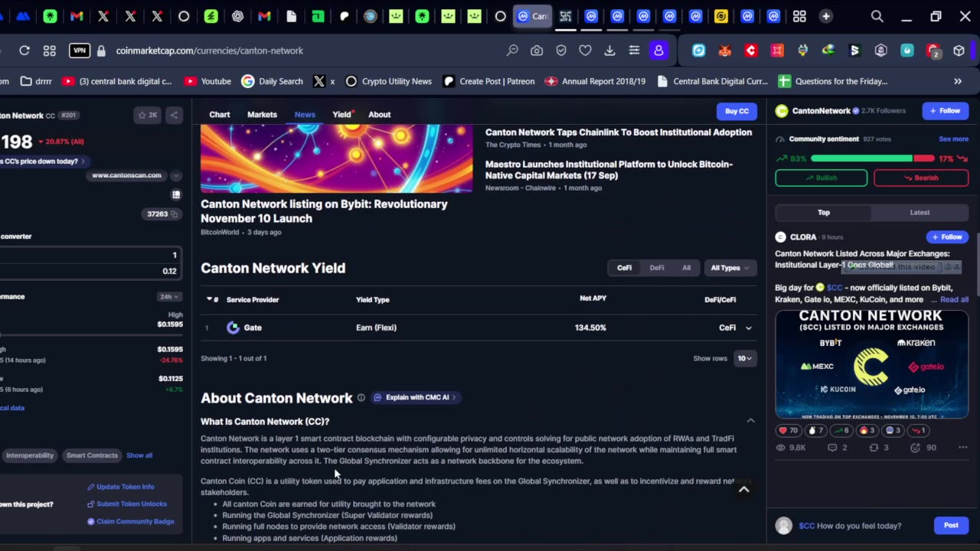Click the snapshot camera icon in address bar

[x=537, y=51]
